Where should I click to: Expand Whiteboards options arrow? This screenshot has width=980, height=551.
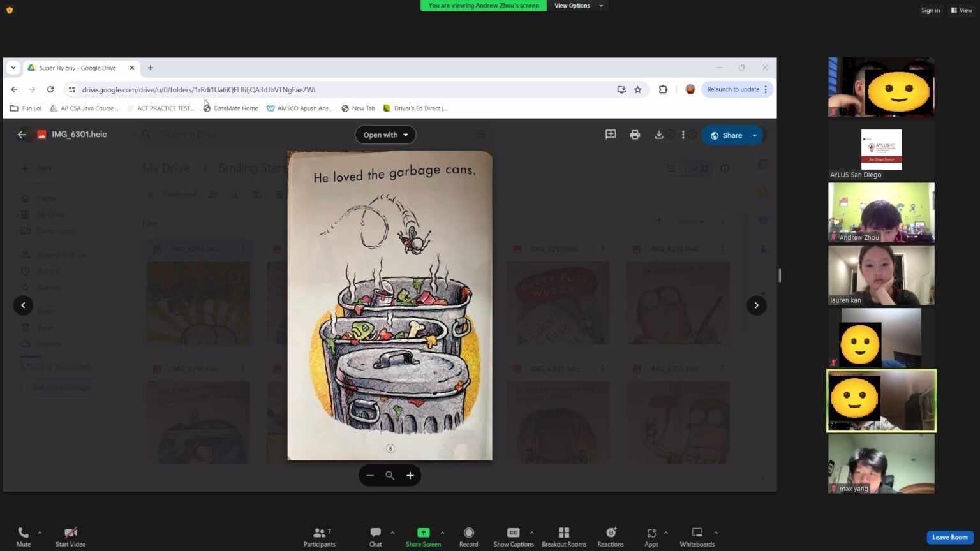point(716,533)
